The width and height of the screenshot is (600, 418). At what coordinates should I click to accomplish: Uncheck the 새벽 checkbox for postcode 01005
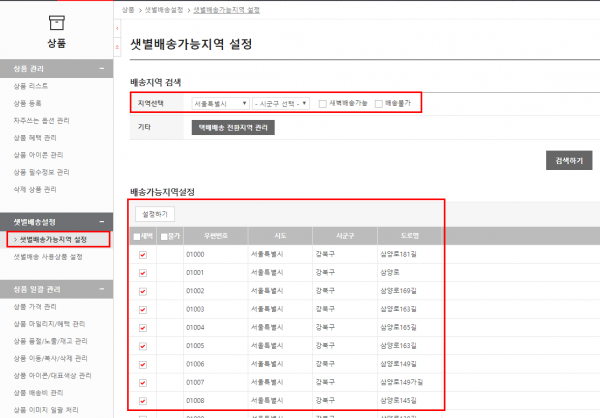point(142,345)
